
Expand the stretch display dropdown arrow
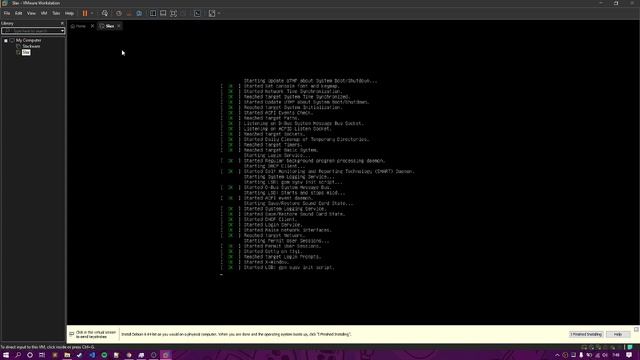[219, 13]
